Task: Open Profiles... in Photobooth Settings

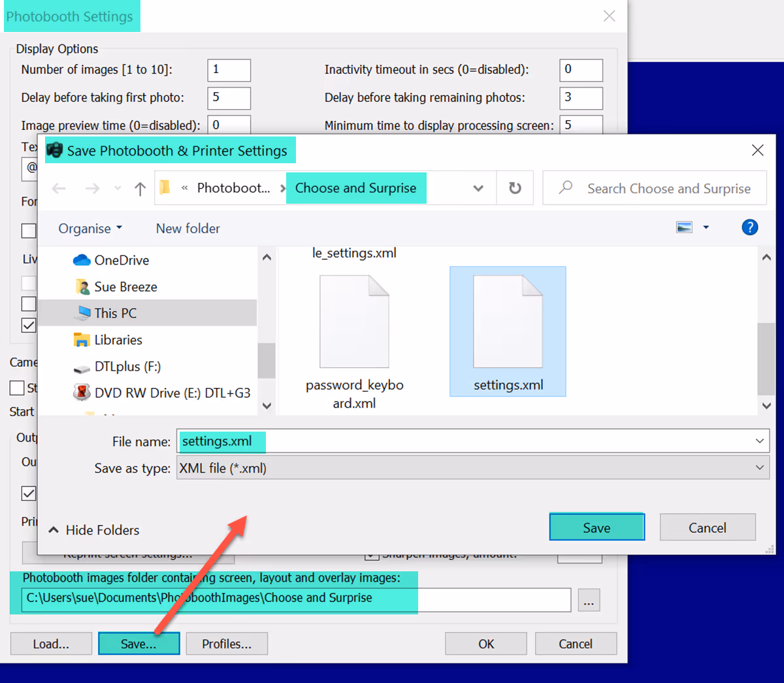Action: [227, 644]
